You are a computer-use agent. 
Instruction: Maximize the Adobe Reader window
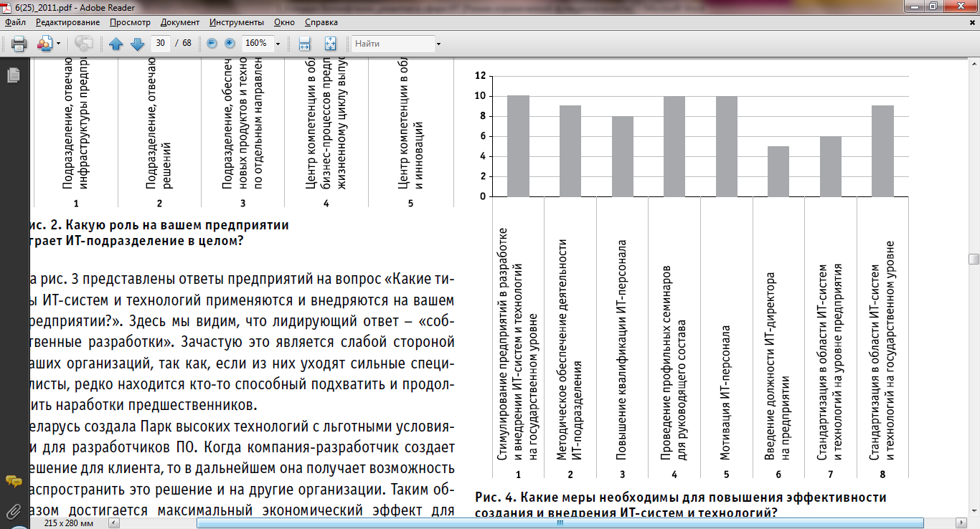(x=933, y=6)
